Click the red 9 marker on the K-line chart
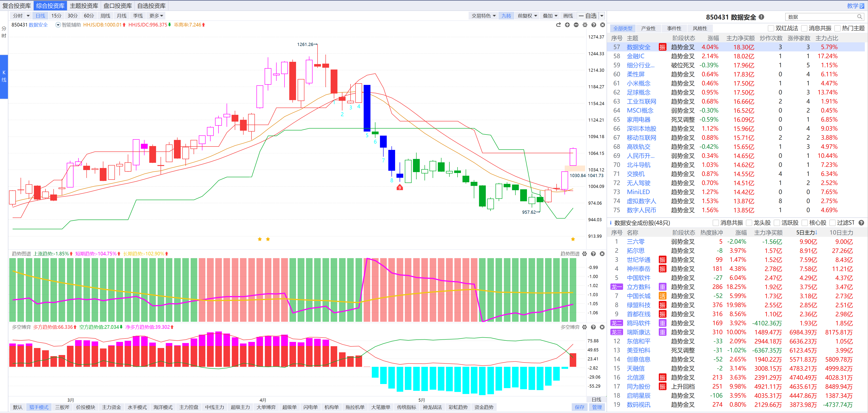The width and height of the screenshot is (868, 413). [x=400, y=187]
